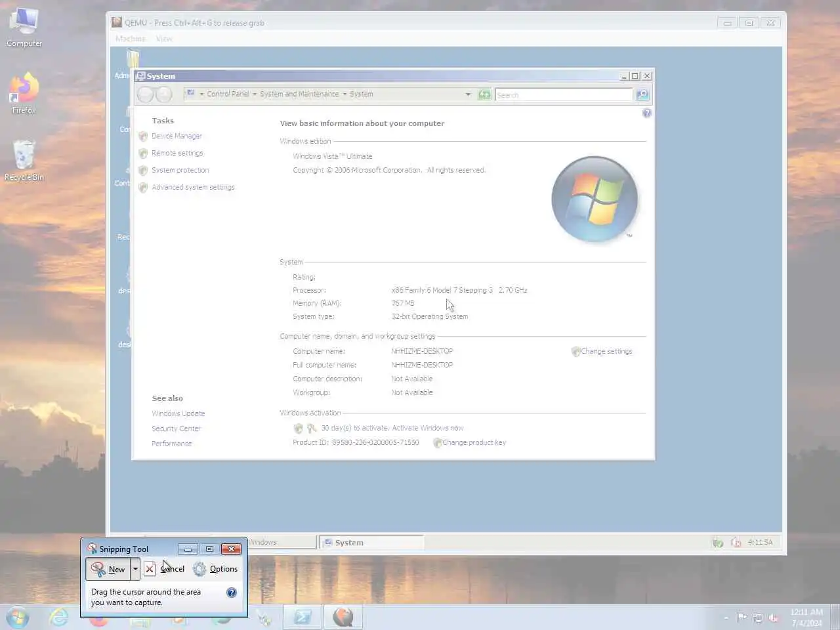Viewport: 840px width, 630px height.
Task: Click the Forward navigation button
Action: pyautogui.click(x=164, y=94)
